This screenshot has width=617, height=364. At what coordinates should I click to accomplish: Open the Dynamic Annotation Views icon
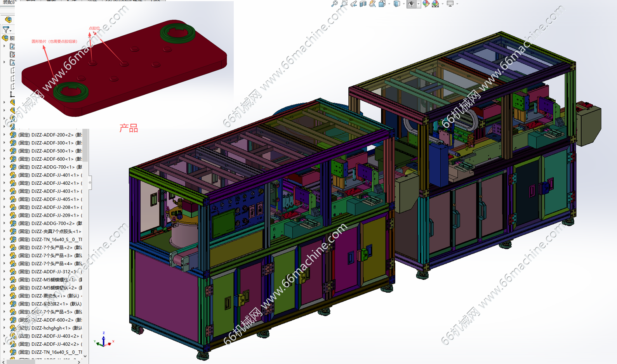(372, 4)
